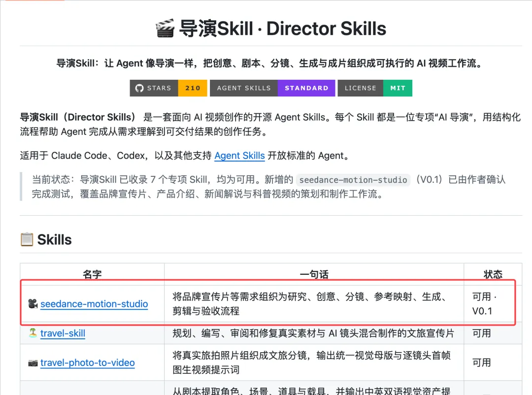Click the 状态 column header
The height and width of the screenshot is (395, 532).
coord(493,274)
